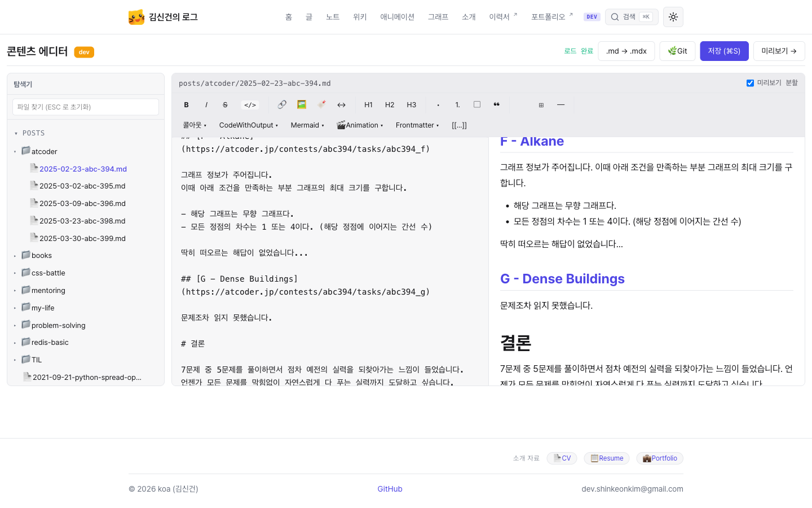The image size is (812, 508).
Task: Apply strikethrough formatting
Action: click(225, 105)
